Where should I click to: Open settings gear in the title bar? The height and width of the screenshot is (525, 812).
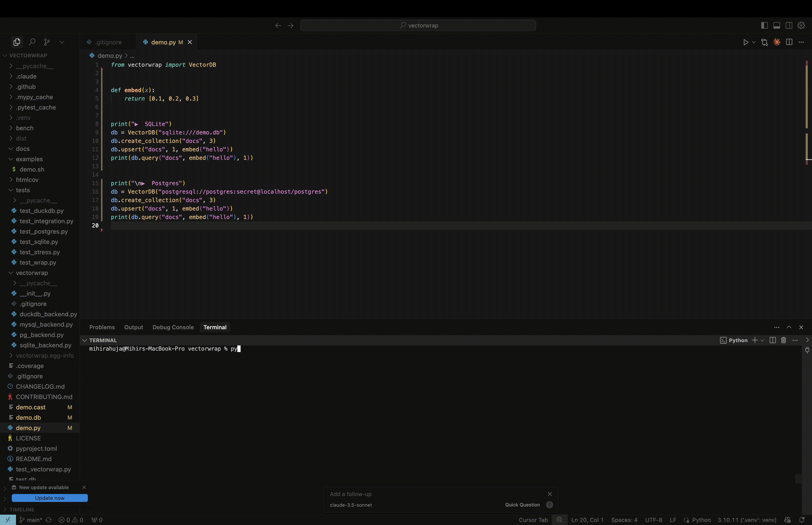tap(801, 26)
